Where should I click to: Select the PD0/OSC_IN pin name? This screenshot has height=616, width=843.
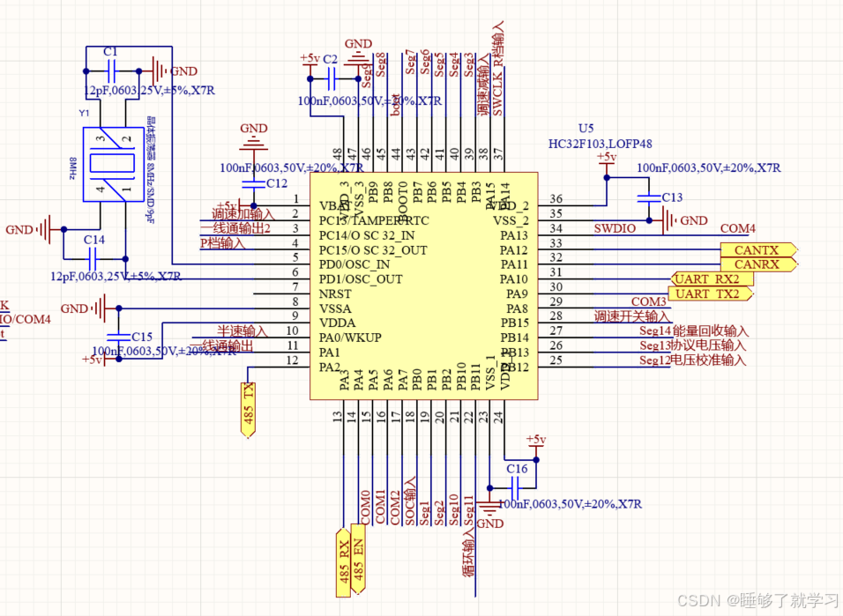click(x=354, y=264)
